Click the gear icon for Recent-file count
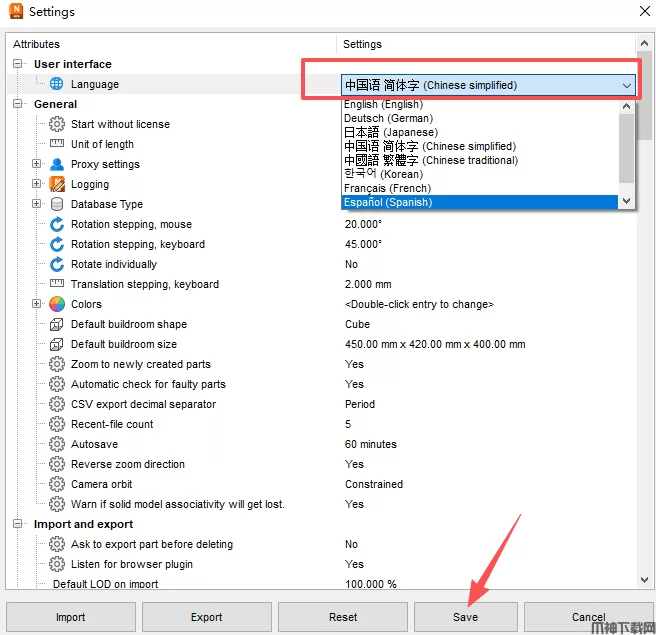656x635 pixels. (x=56, y=424)
